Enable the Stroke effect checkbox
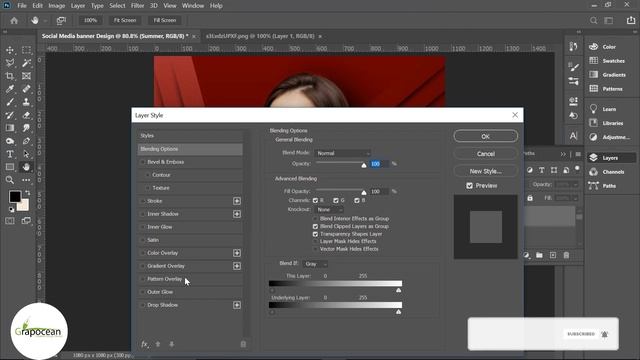The width and height of the screenshot is (640, 360). click(142, 201)
